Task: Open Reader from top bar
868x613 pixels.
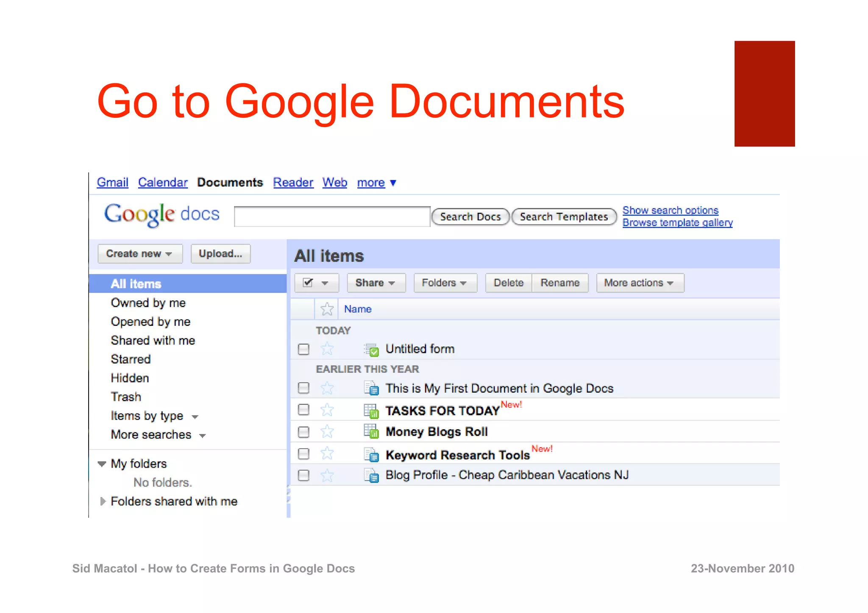Action: (x=293, y=183)
